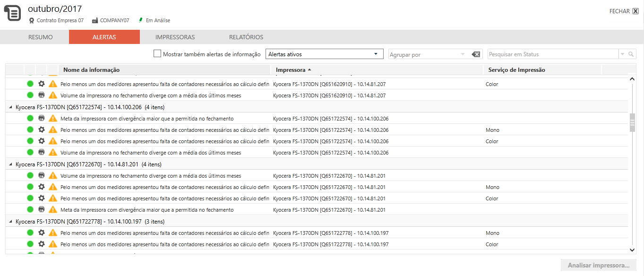Viewport: 644px width, 276px height.
Task: Open the RELATÓRIOS tab
Action: click(x=246, y=37)
